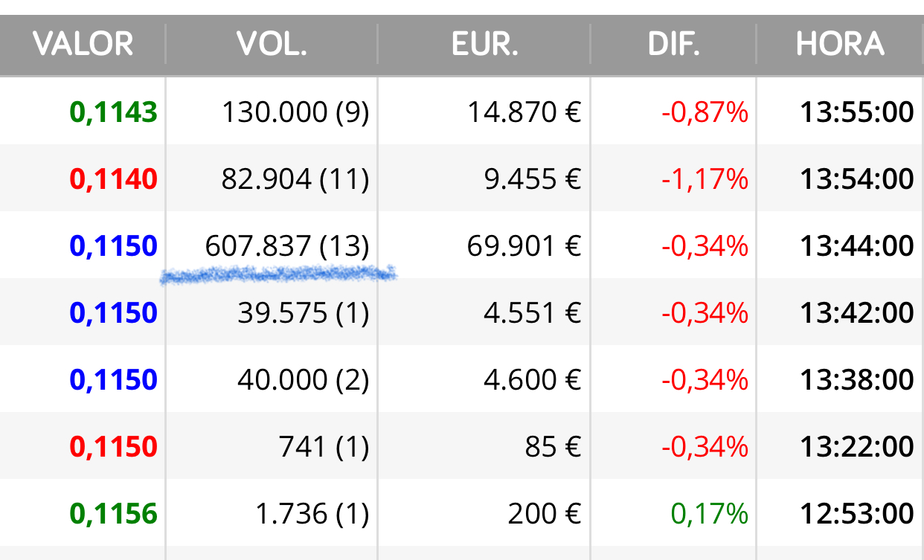Image resolution: width=924 pixels, height=560 pixels.
Task: Select the -1,17% difference cell
Action: (x=705, y=179)
